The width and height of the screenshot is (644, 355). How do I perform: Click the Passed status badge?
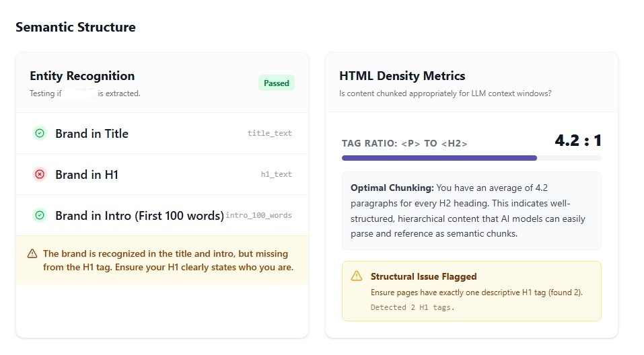pyautogui.click(x=277, y=83)
